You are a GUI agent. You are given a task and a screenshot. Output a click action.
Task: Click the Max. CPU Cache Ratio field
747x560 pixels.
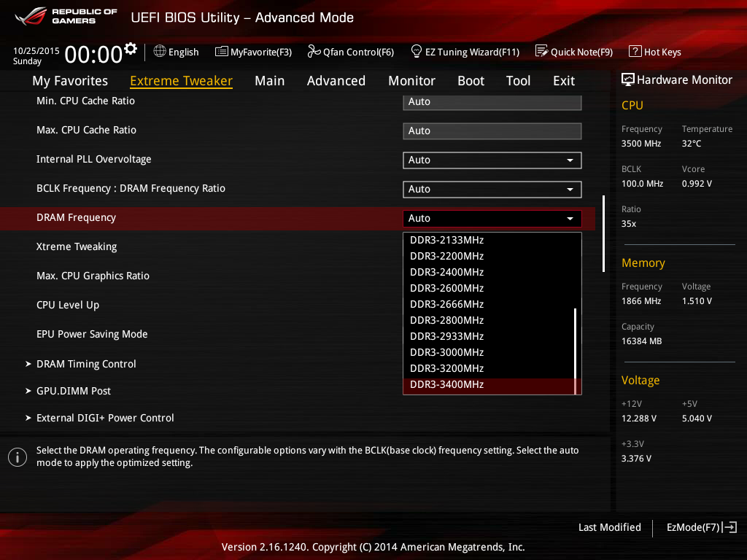[492, 131]
